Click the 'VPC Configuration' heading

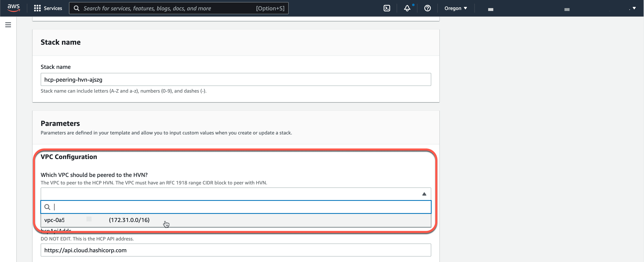(69, 157)
